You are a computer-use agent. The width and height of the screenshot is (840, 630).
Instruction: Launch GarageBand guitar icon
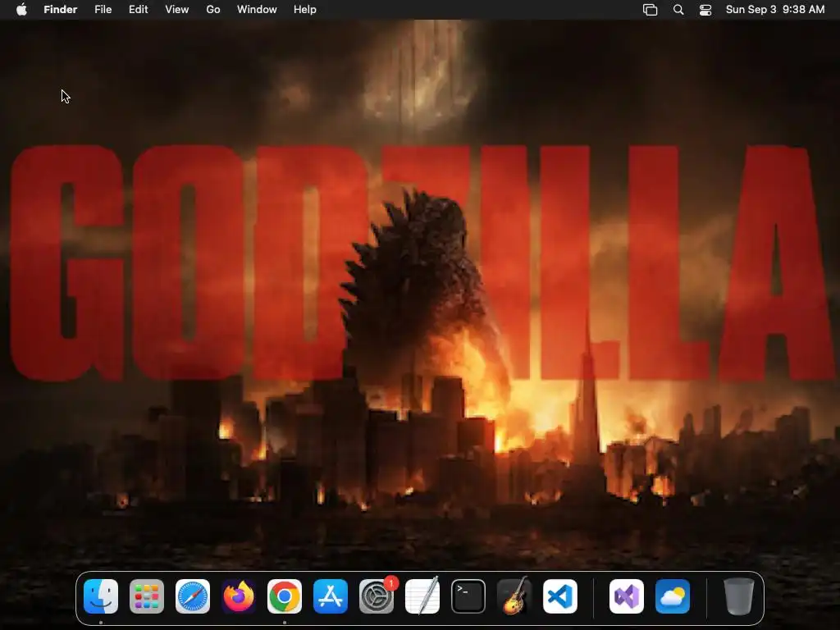tap(514, 596)
